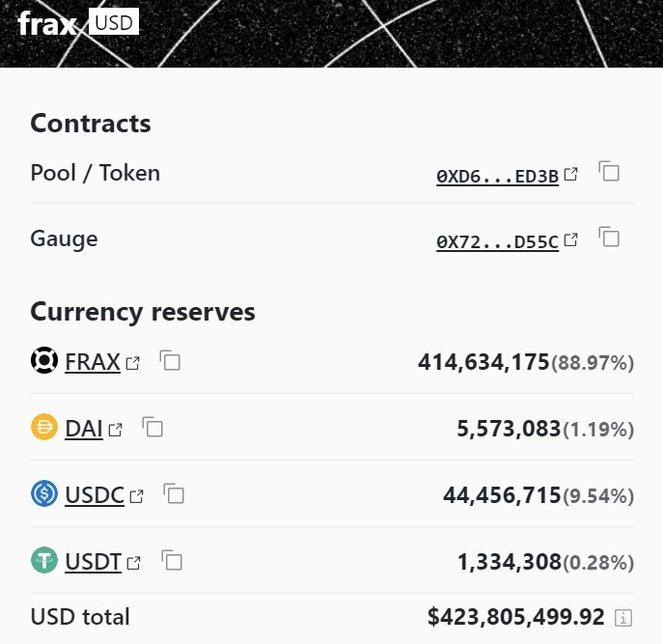The width and height of the screenshot is (663, 644).
Task: Click the DAI token logo
Action: [x=44, y=427]
